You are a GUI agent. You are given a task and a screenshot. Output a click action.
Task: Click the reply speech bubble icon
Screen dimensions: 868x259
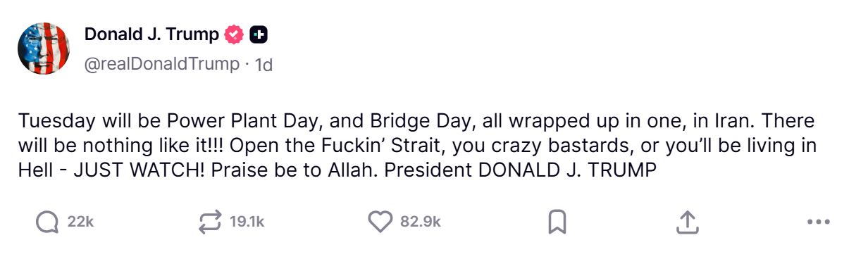click(46, 222)
